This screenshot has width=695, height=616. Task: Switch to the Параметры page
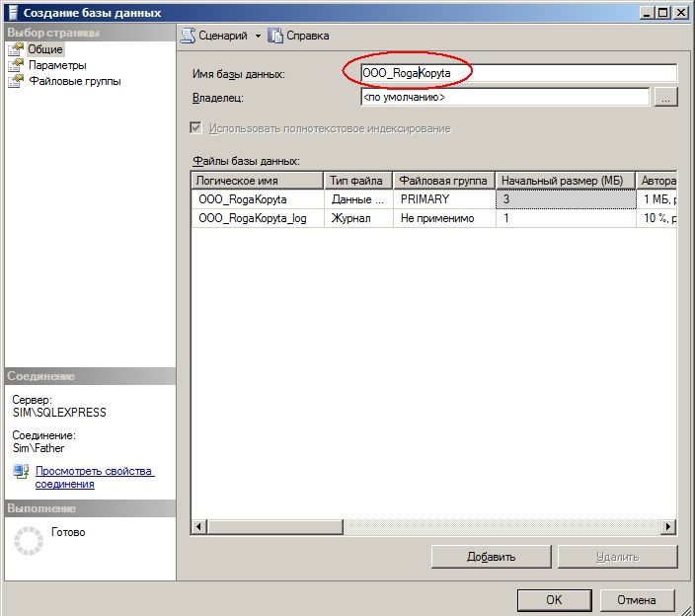57,65
